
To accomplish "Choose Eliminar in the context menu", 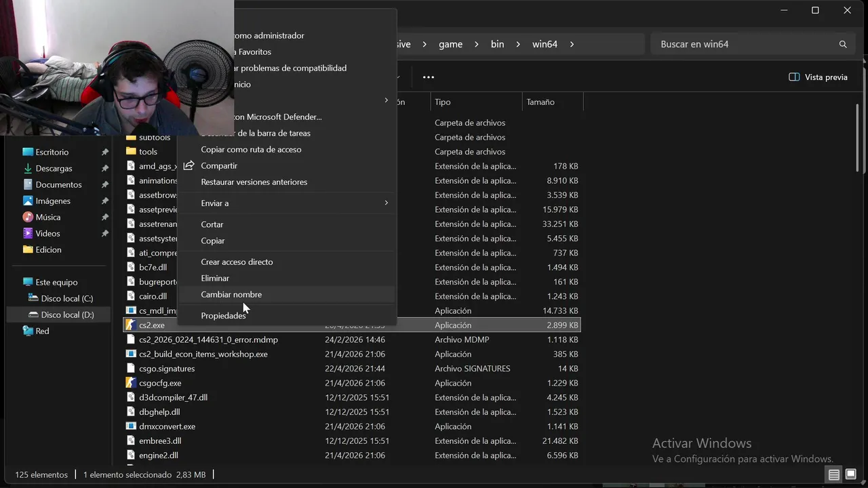I will (x=215, y=278).
